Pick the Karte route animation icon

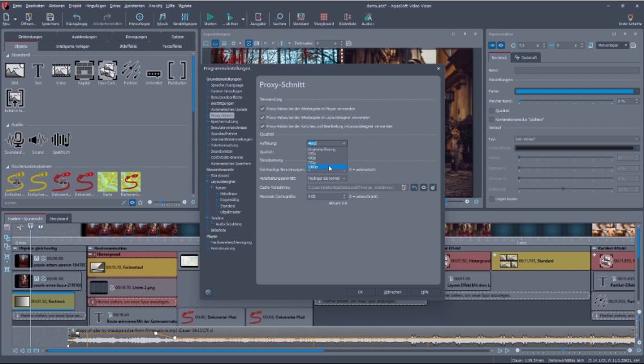pos(107,183)
